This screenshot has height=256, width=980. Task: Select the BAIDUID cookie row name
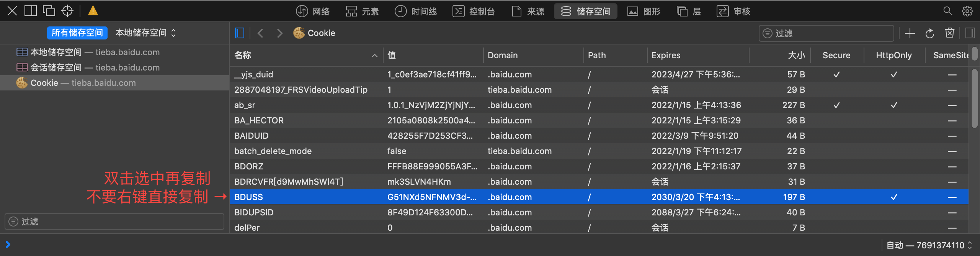(252, 136)
